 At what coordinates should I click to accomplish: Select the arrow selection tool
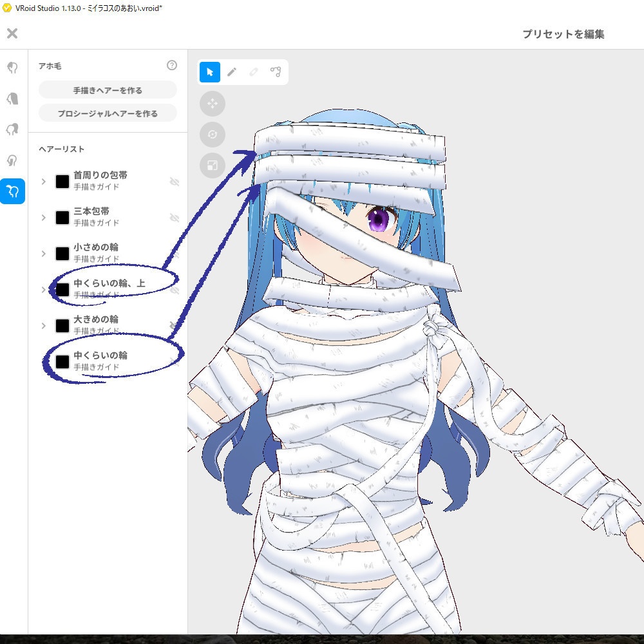pyautogui.click(x=209, y=72)
